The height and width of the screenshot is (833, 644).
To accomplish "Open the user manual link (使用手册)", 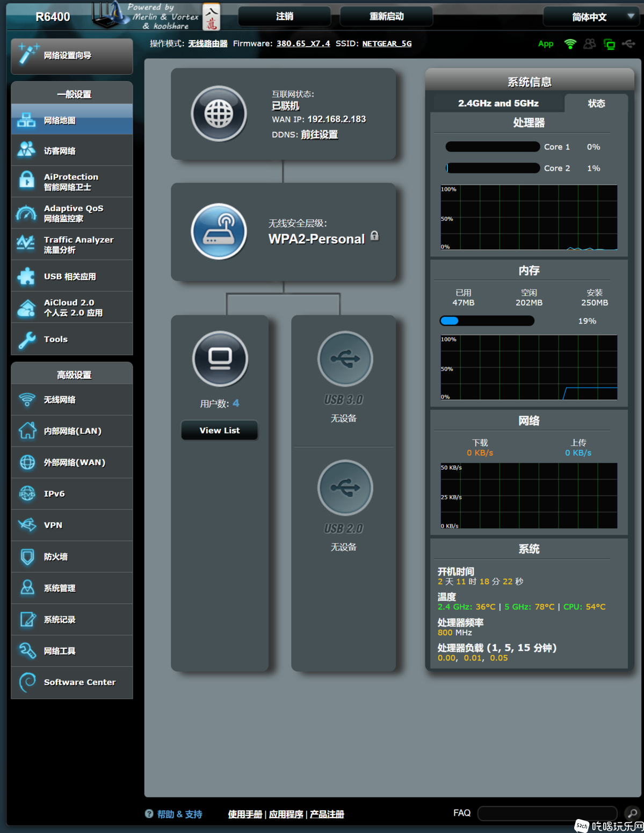I will (x=245, y=814).
